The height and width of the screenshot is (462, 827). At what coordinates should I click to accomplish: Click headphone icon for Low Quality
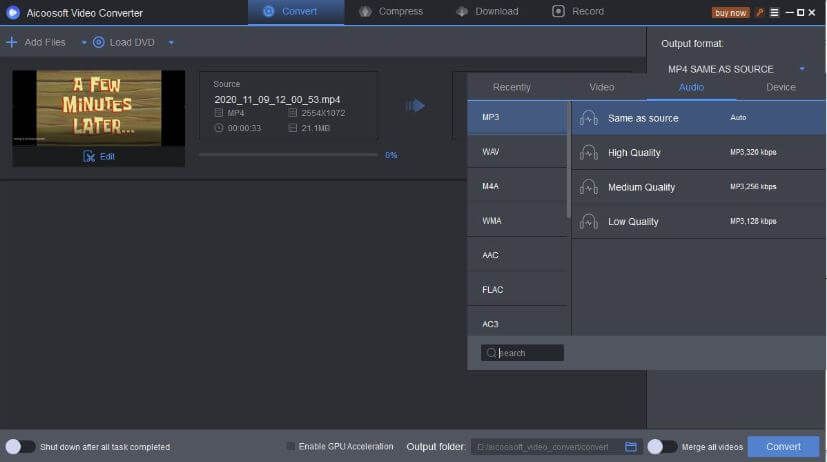[x=589, y=222]
